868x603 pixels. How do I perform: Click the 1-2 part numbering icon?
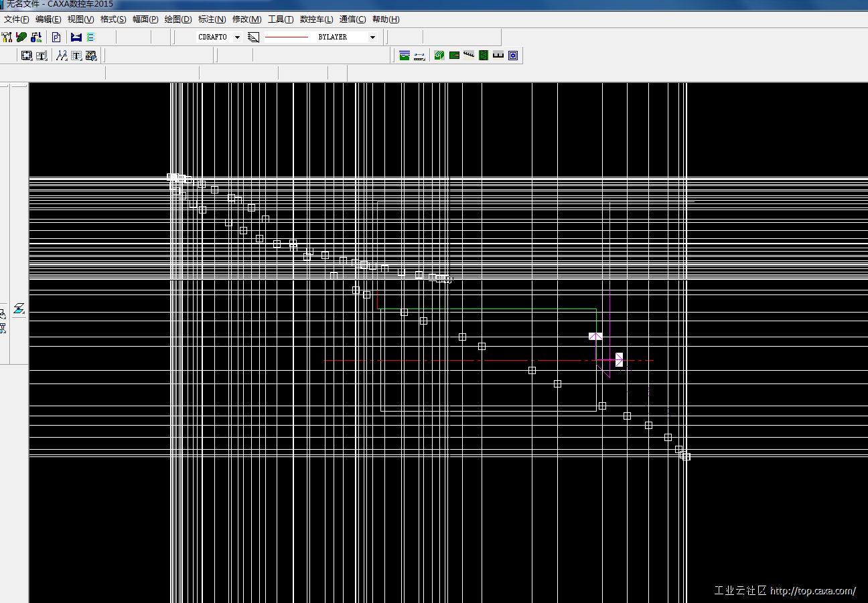(62, 56)
